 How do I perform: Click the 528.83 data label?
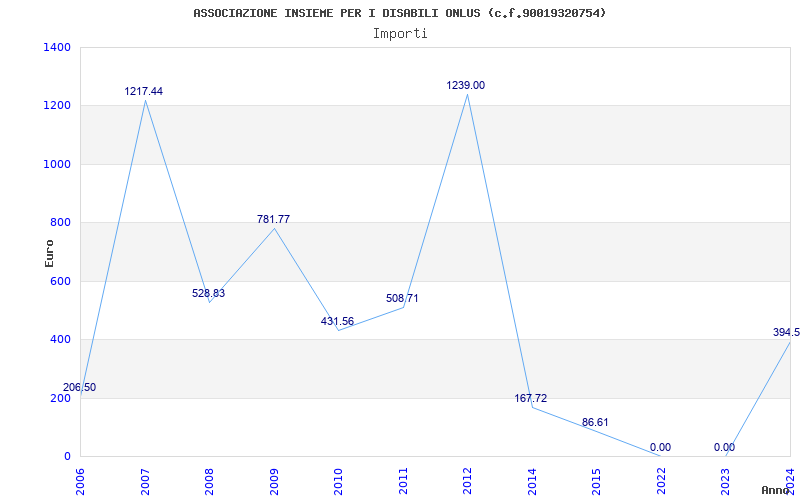pos(209,293)
